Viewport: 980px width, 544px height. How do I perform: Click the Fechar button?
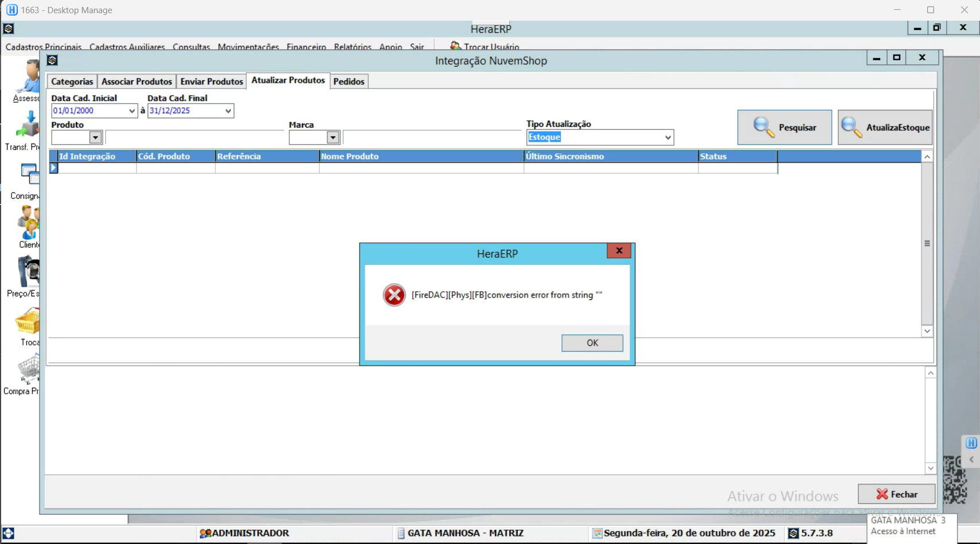tap(896, 494)
